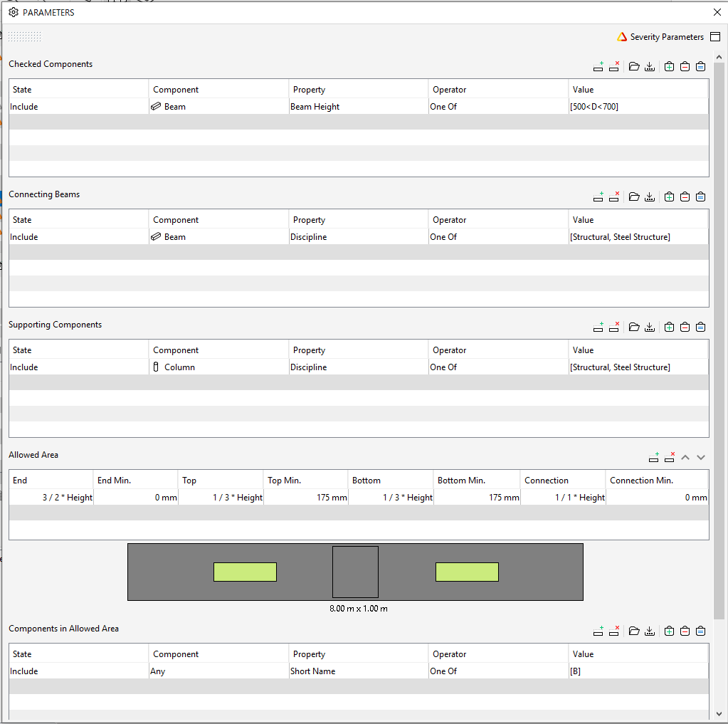Select the [B] value cell

638,671
